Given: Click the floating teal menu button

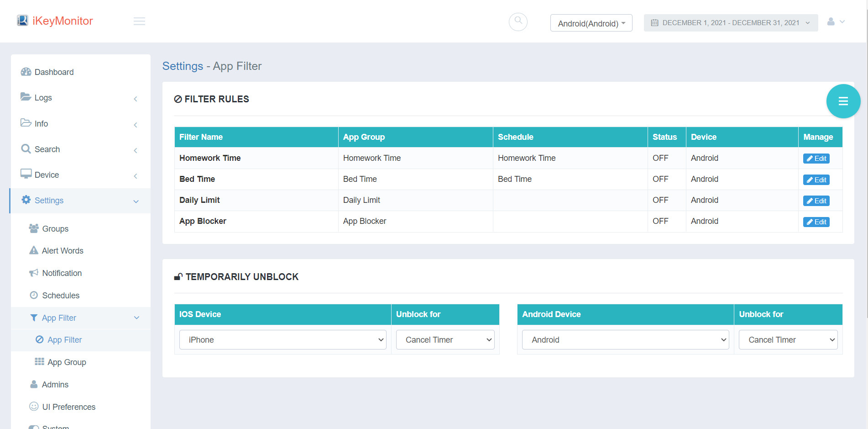Looking at the screenshot, I should pyautogui.click(x=843, y=101).
